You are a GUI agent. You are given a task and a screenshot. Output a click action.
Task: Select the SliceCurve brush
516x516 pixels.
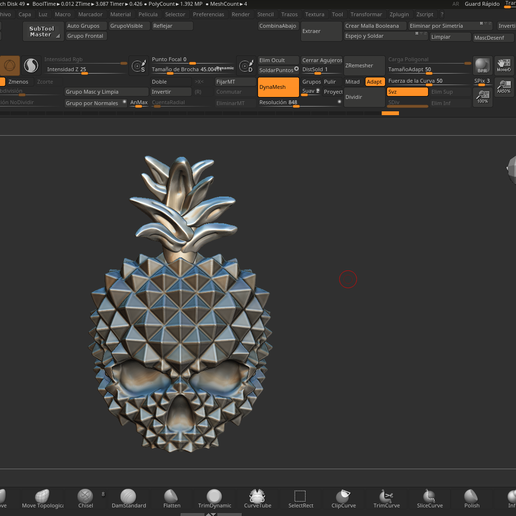[429, 498]
